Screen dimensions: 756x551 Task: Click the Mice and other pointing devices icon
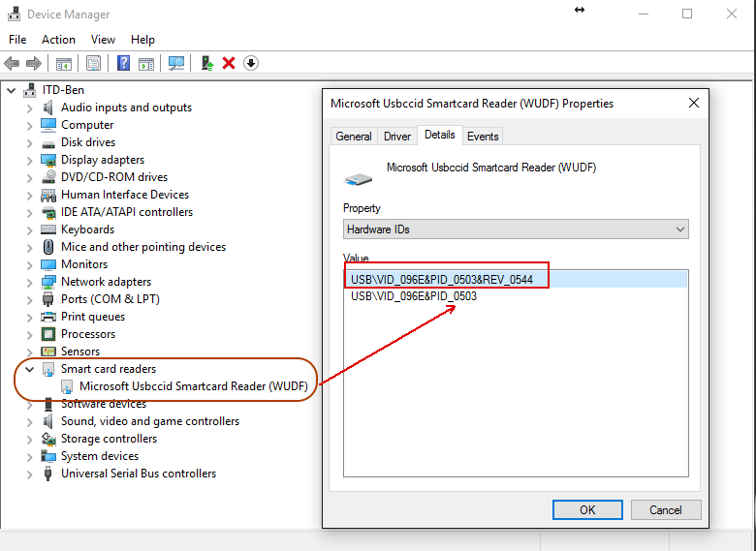[x=48, y=247]
